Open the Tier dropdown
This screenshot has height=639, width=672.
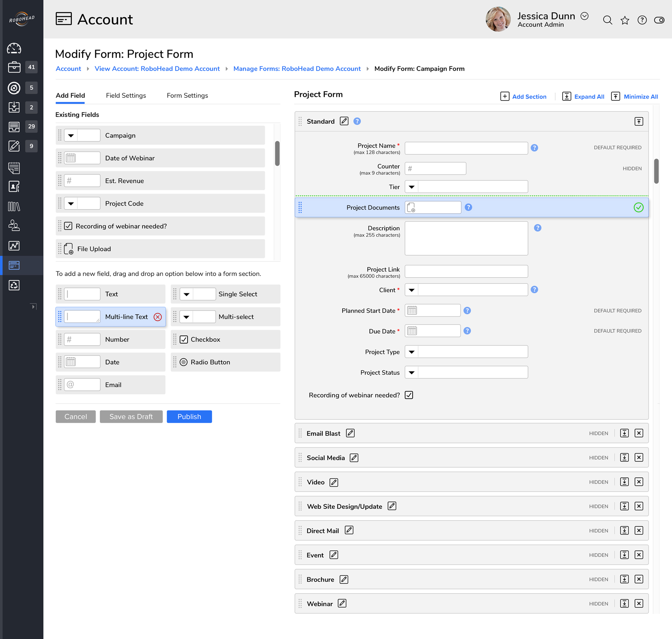pyautogui.click(x=411, y=187)
